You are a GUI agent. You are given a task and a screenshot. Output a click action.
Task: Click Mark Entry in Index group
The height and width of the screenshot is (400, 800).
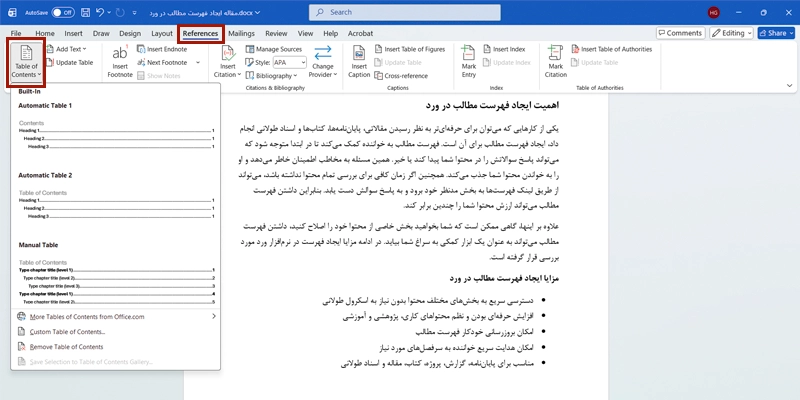tap(468, 62)
